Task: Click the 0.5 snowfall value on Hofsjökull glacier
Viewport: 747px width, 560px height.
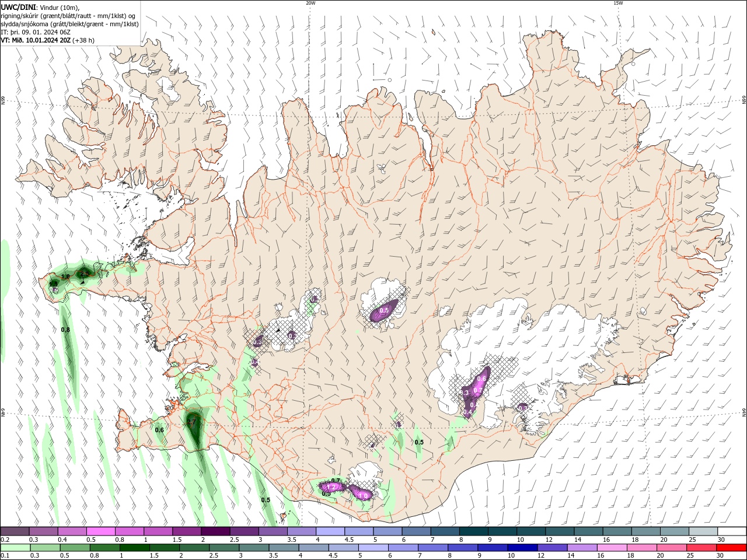Action: pyautogui.click(x=384, y=311)
